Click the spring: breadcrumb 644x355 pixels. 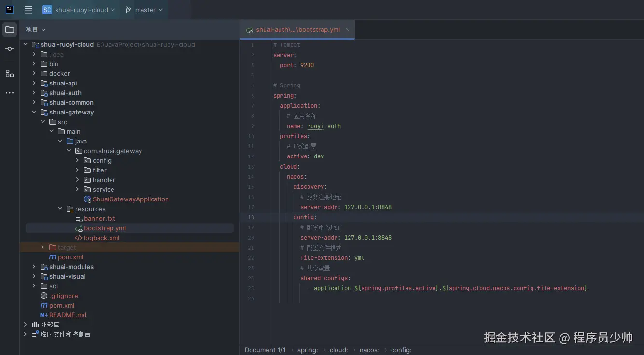[x=308, y=350]
